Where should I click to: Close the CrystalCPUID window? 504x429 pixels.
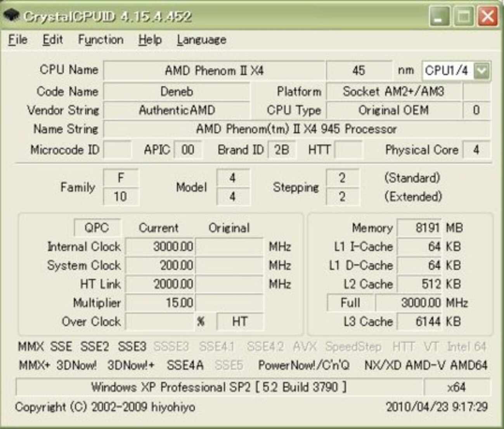488,16
